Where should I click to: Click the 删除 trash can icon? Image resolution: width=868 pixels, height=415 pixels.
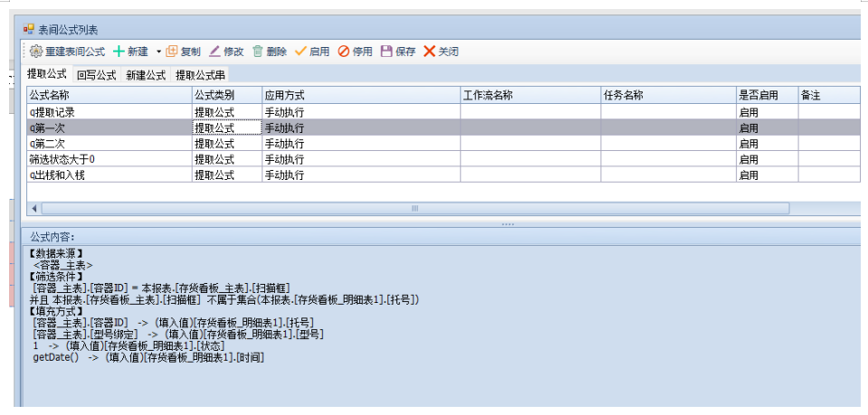pyautogui.click(x=258, y=52)
